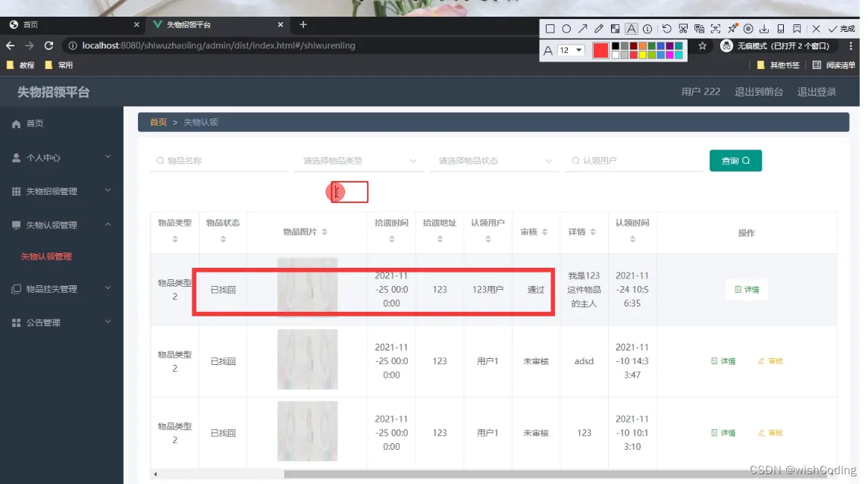Select the pencil drawing tool
This screenshot has height=484, width=868.
click(599, 29)
